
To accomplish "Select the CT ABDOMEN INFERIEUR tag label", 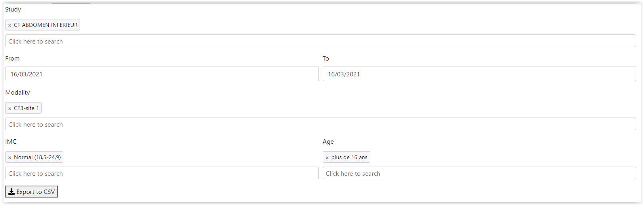I will click(x=46, y=25).
